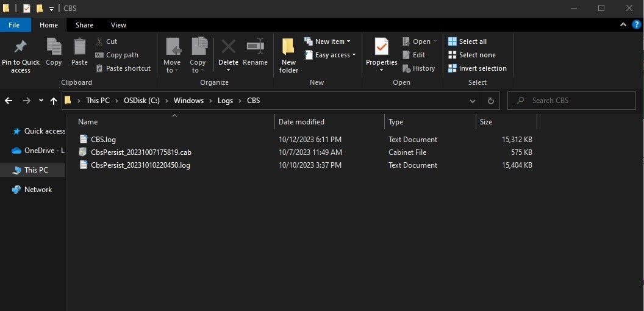Screen dimensions: 644x311
Task: Click the Copy icon in Clipboard group
Action: tap(54, 47)
